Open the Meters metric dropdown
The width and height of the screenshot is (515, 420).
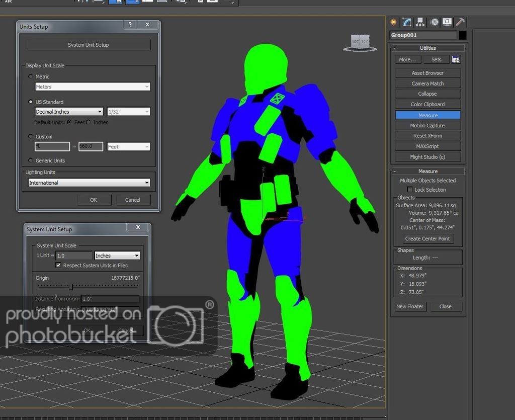93,87
